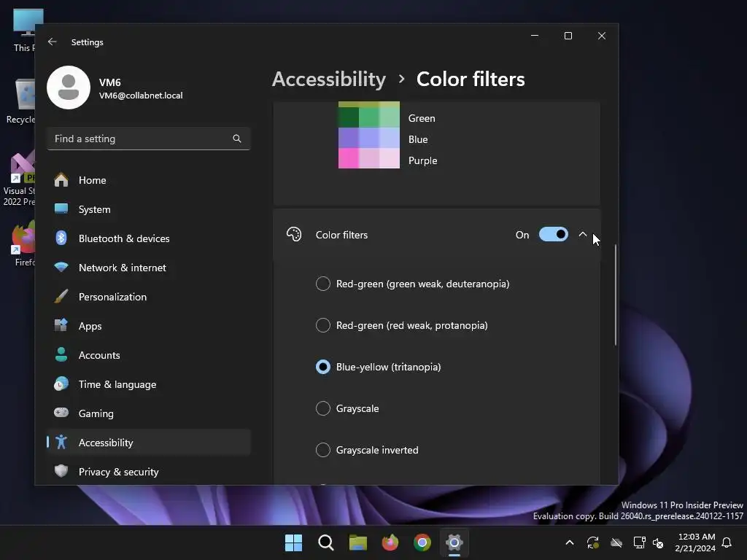Click the Personalization paintbrush icon
The width and height of the screenshot is (747, 560).
[x=61, y=296]
